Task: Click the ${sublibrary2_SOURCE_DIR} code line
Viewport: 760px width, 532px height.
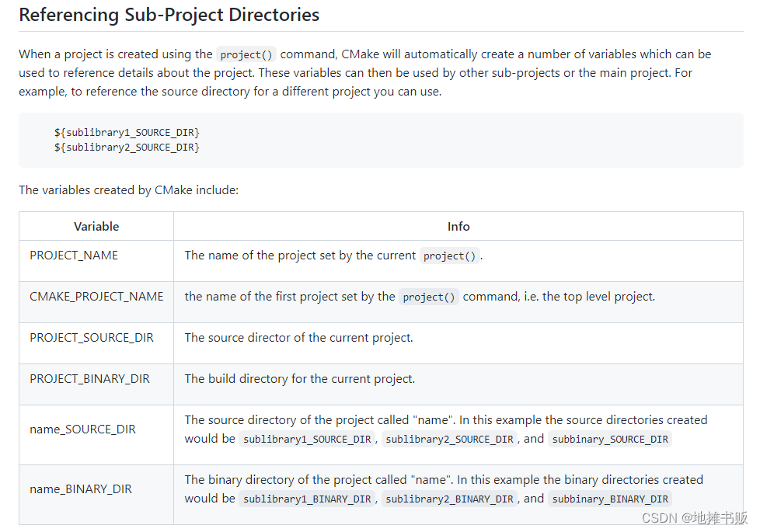Action: [x=127, y=147]
